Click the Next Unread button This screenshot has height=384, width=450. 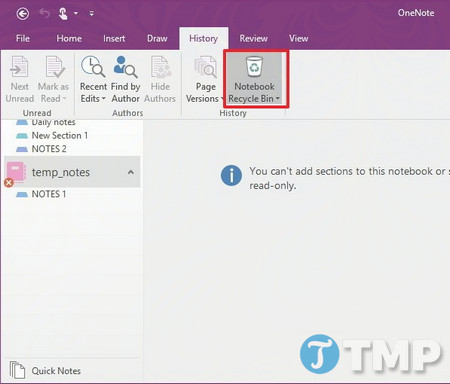coord(20,79)
